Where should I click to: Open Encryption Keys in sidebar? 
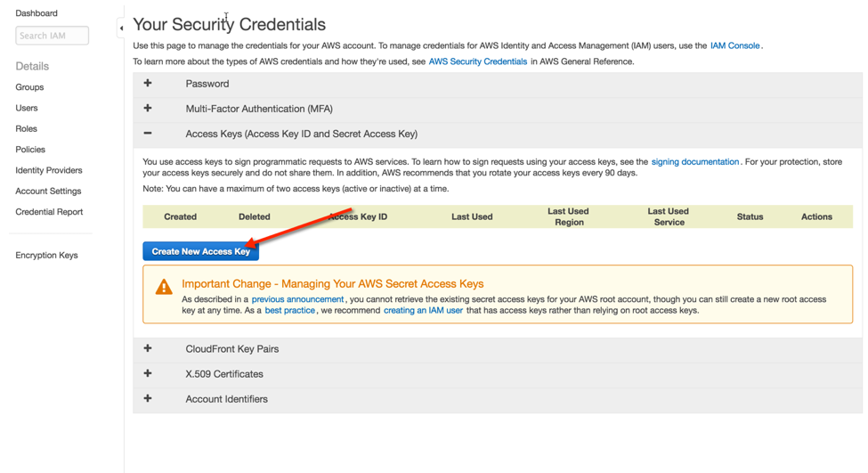46,256
